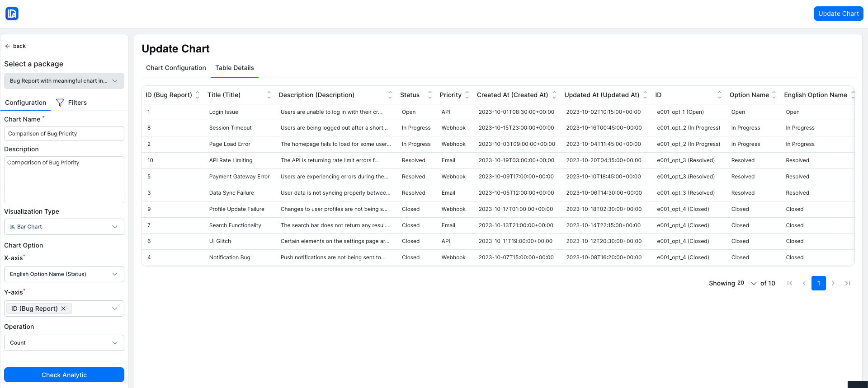868x388 pixels.
Task: Sort table by Title column
Action: [269, 95]
